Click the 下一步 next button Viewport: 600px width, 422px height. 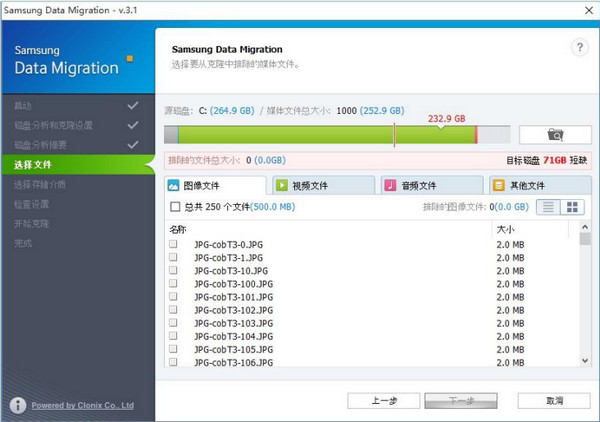coord(461,401)
